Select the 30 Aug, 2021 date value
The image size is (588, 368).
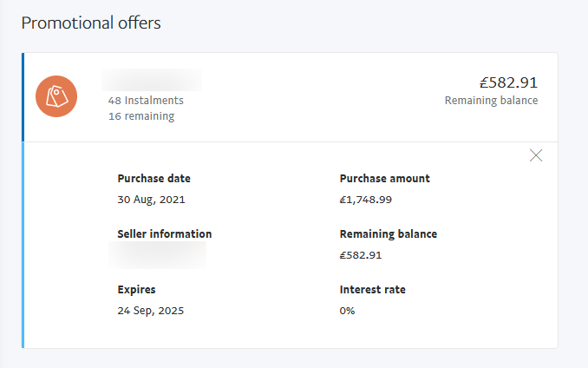click(x=151, y=199)
